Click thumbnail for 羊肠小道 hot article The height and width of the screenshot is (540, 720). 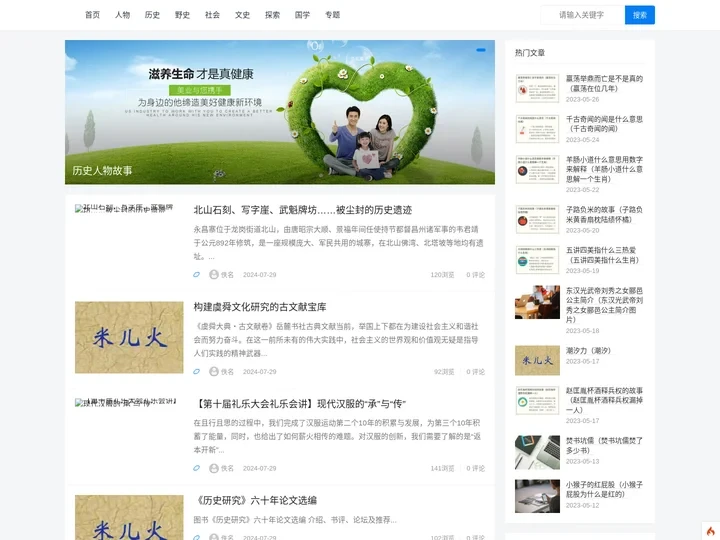pyautogui.click(x=537, y=169)
